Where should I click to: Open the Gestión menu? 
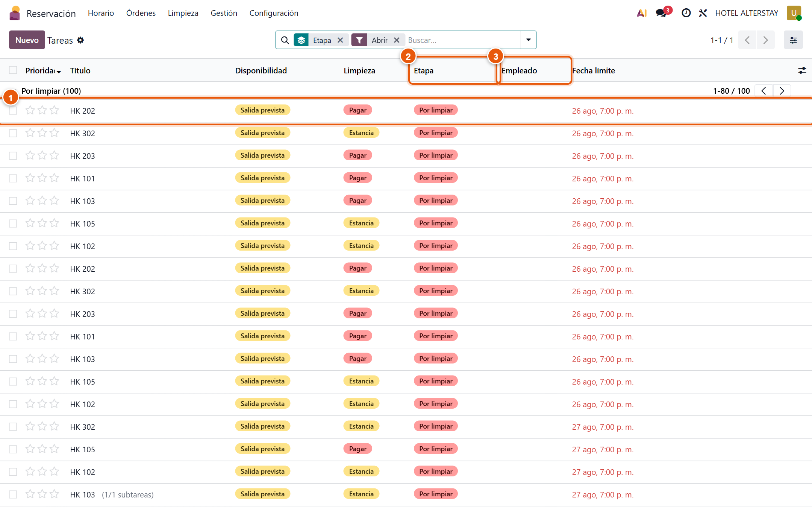[224, 13]
